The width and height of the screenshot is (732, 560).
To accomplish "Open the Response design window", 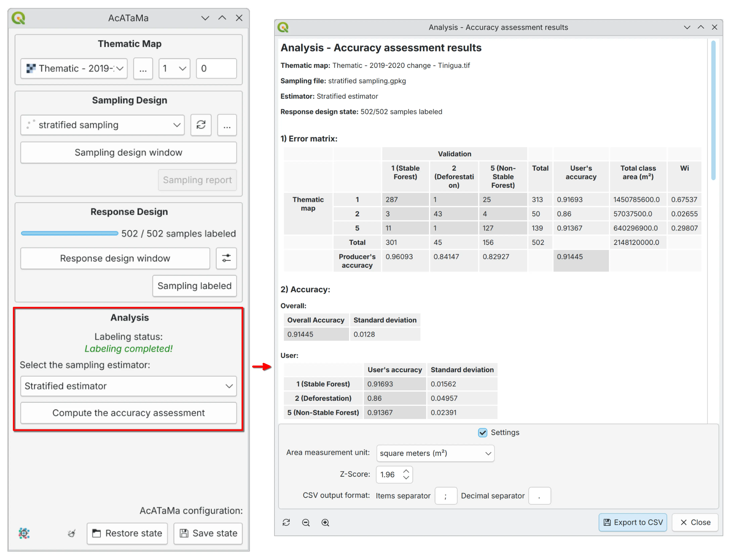I will point(115,258).
